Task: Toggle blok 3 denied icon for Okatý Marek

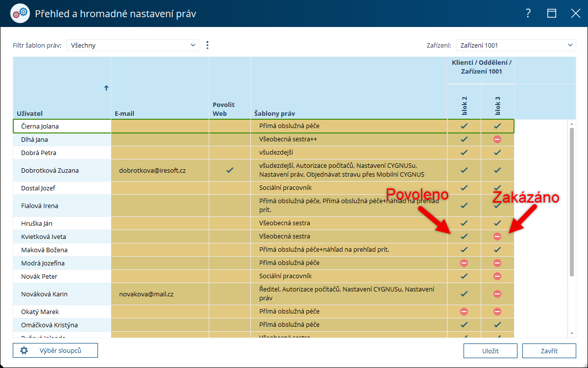Action: pyautogui.click(x=497, y=312)
